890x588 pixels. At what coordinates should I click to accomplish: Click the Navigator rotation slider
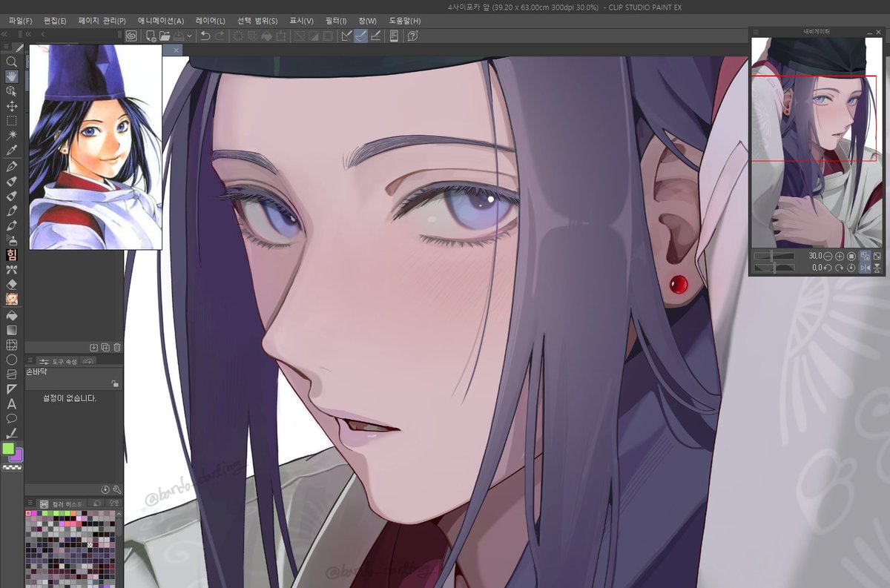click(774, 268)
